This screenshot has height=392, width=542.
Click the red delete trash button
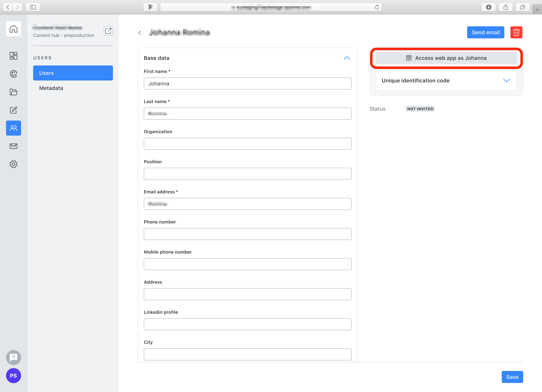coord(516,32)
